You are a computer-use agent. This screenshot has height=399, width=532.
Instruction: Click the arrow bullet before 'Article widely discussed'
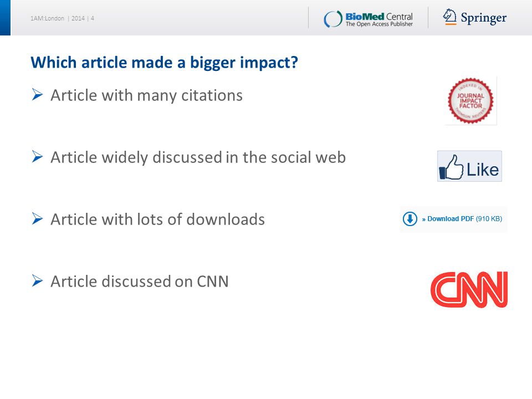tap(37, 156)
